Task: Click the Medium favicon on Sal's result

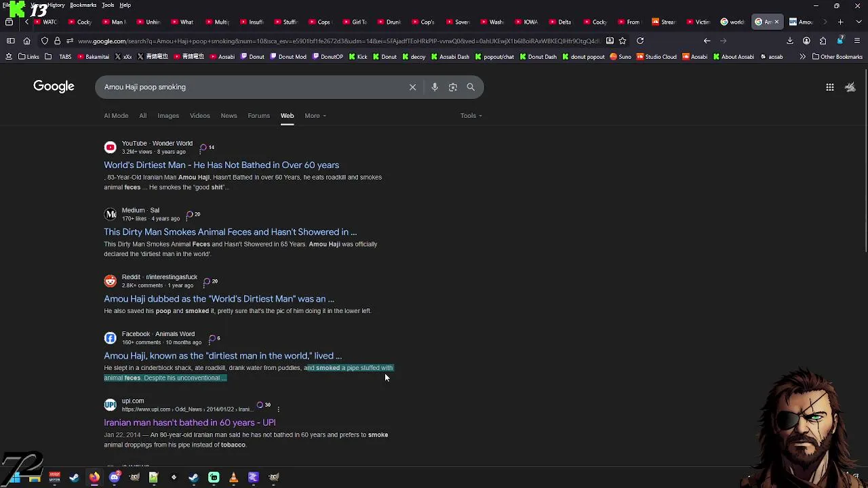Action: click(110, 214)
